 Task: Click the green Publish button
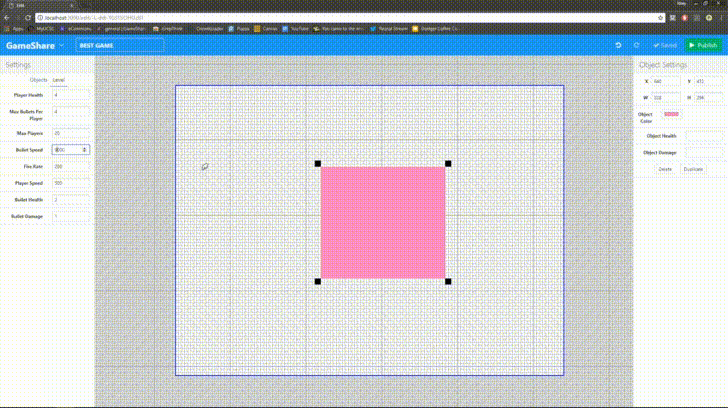(x=703, y=45)
